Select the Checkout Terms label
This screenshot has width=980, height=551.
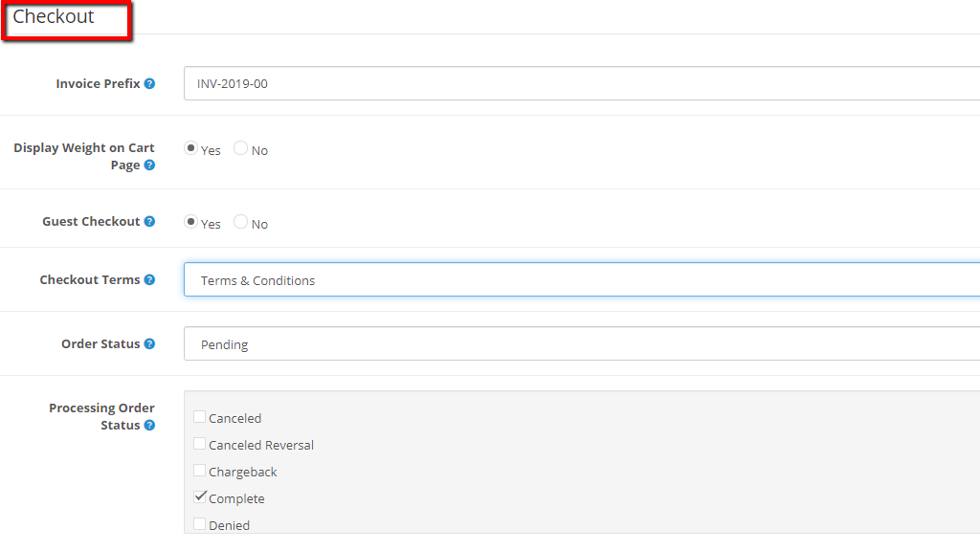point(90,280)
